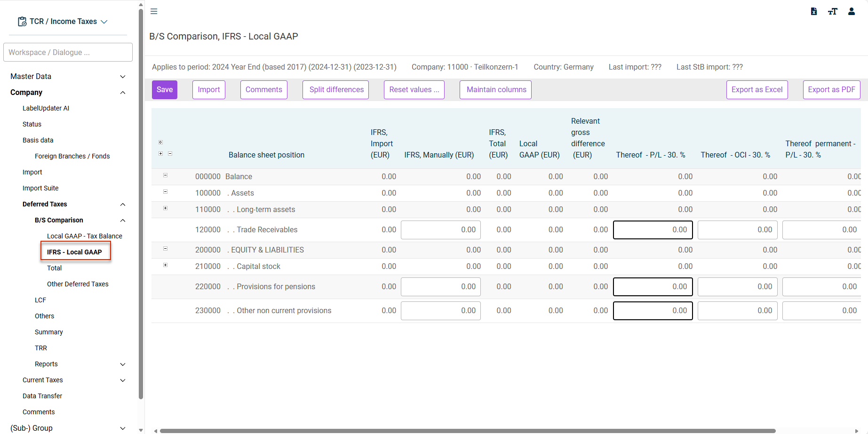
Task: Click Export as PDF button
Action: 832,90
